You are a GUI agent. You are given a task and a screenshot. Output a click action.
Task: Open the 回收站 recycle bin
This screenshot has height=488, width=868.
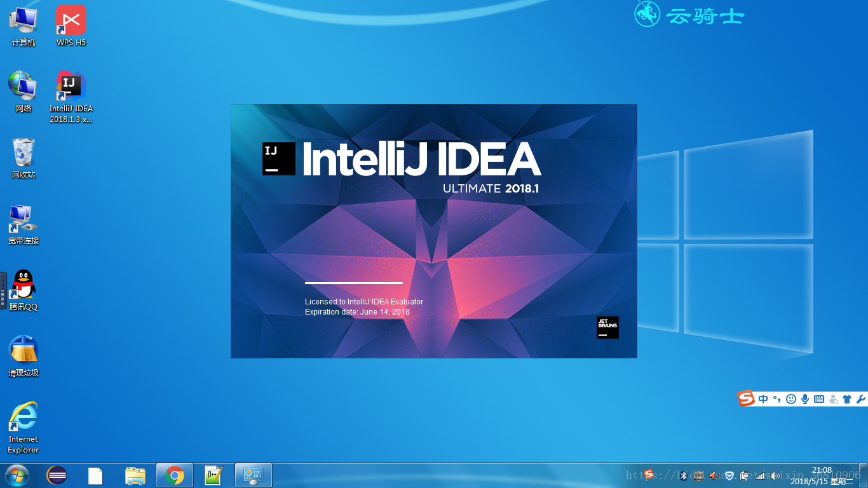(24, 158)
